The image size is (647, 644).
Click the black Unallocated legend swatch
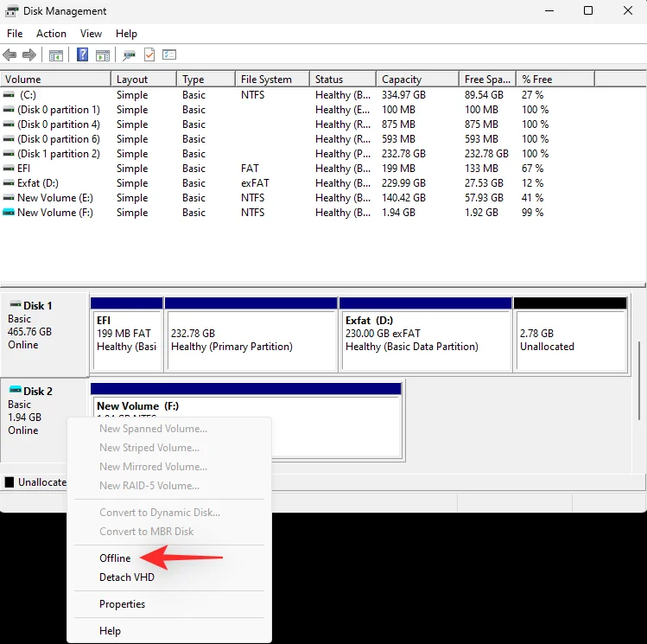(x=10, y=482)
